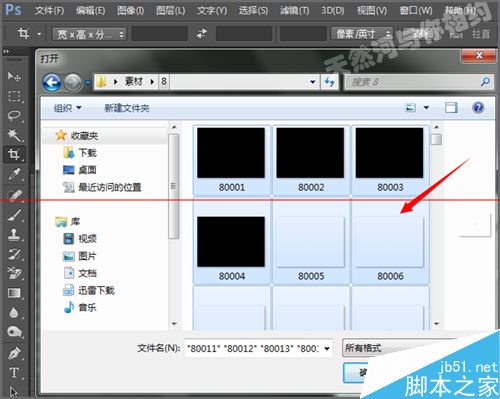
Task: Select the Path Selection tool
Action: 14,391
